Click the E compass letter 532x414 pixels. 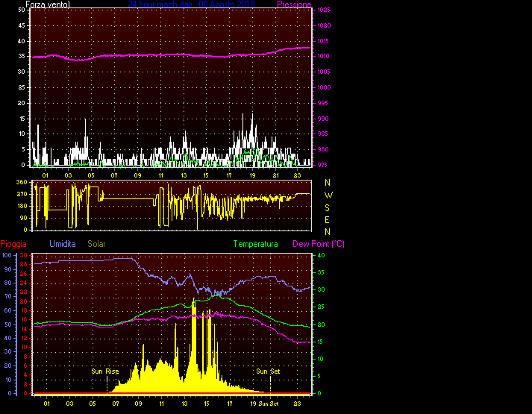tap(327, 220)
